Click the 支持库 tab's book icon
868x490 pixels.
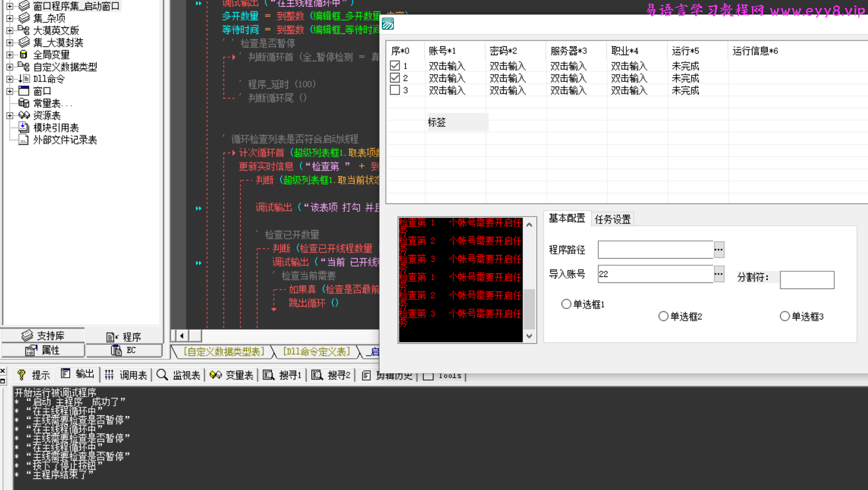[27, 336]
